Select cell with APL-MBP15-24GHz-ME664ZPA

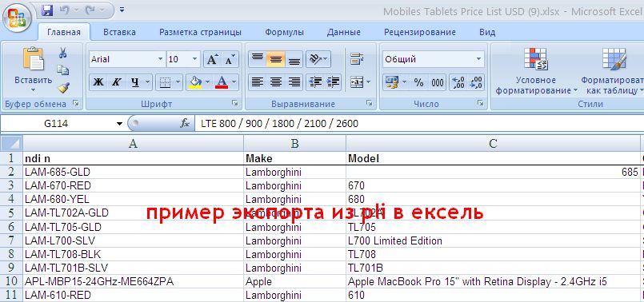click(x=133, y=282)
